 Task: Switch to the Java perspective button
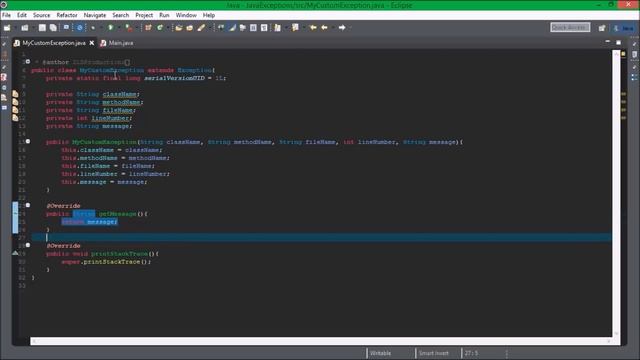click(x=623, y=28)
